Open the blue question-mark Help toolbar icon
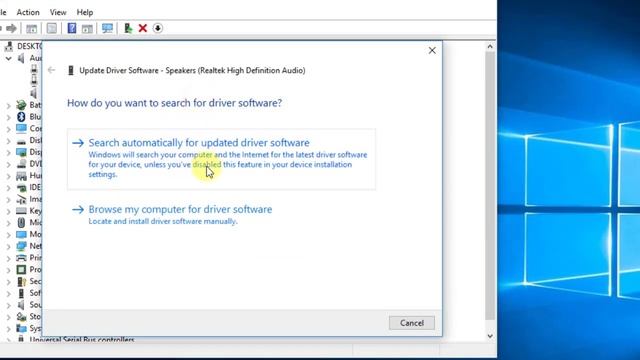The width and height of the screenshot is (640, 360). 72,28
